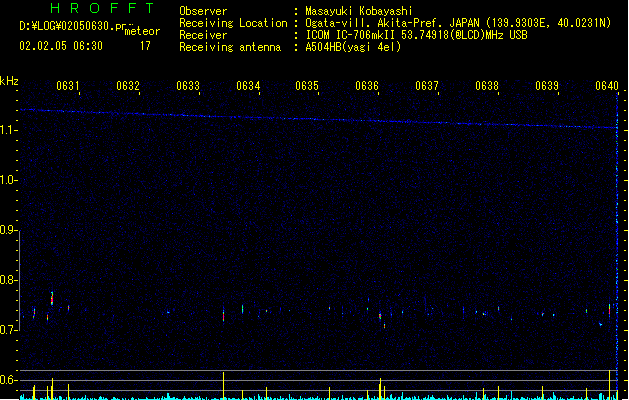The height and width of the screenshot is (400, 629).
Task: Click the 1.0 kHz axis label
Action: tap(9, 180)
